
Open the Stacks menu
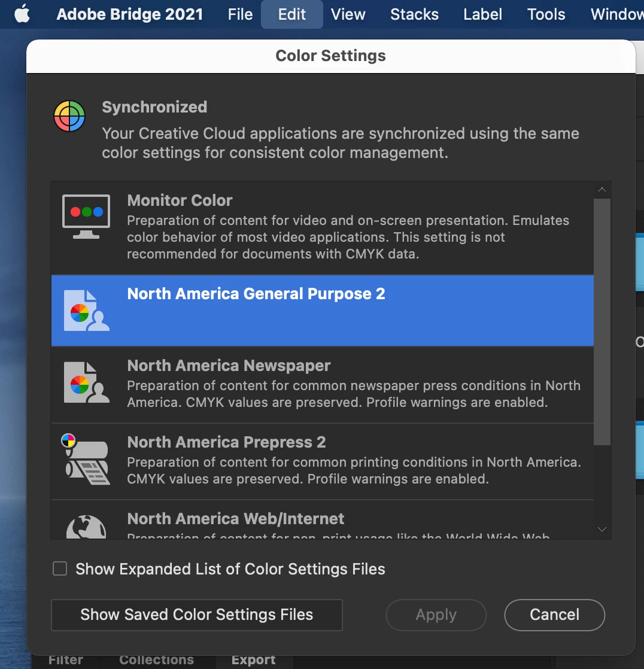414,14
